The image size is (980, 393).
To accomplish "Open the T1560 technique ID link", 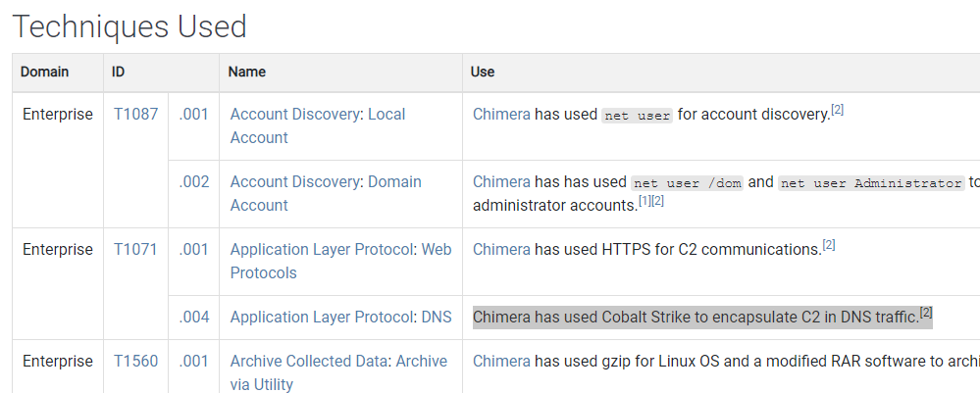I will 135,361.
